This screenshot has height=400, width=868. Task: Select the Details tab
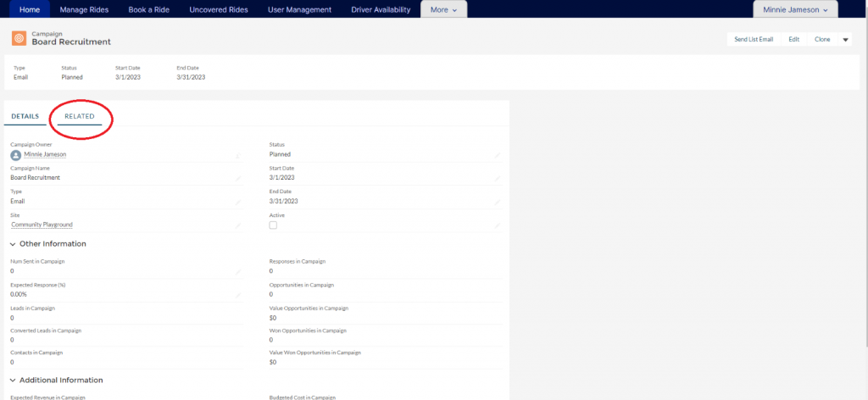tap(25, 116)
